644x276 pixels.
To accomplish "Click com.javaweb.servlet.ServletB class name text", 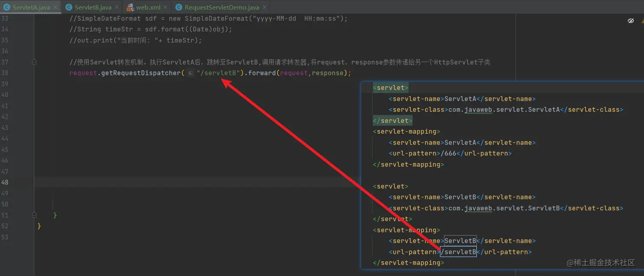I will (504, 208).
